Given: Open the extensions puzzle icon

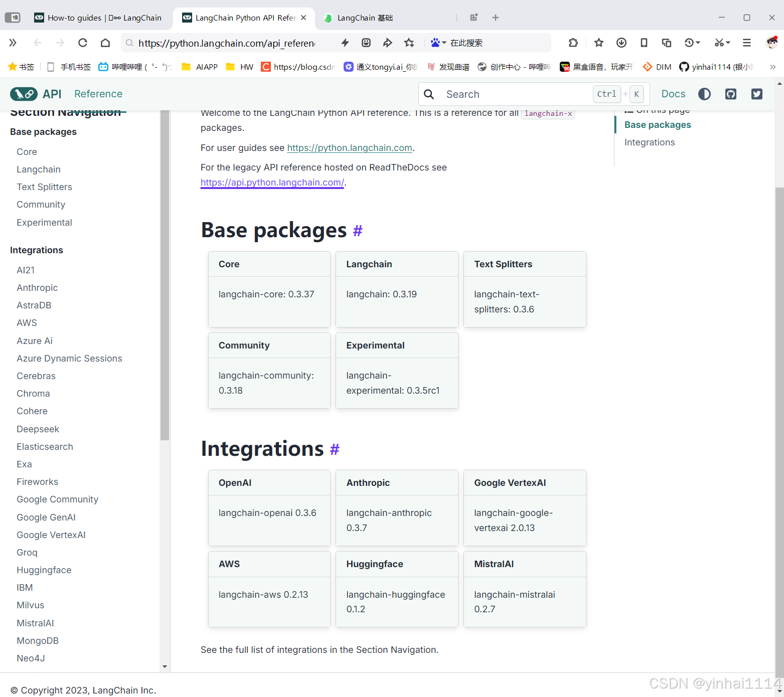Looking at the screenshot, I should 573,43.
